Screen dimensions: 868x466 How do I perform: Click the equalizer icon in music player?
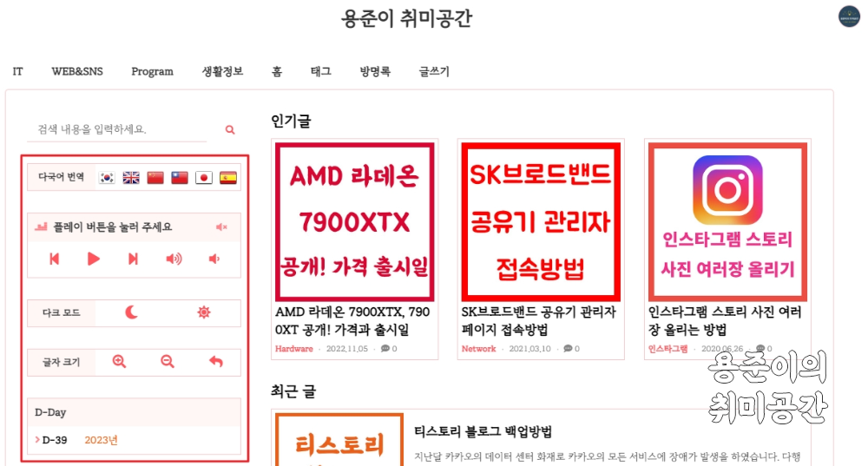[41, 226]
